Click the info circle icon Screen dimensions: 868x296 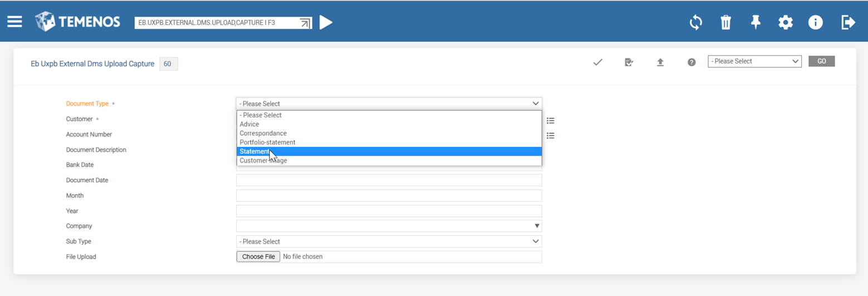click(x=816, y=22)
